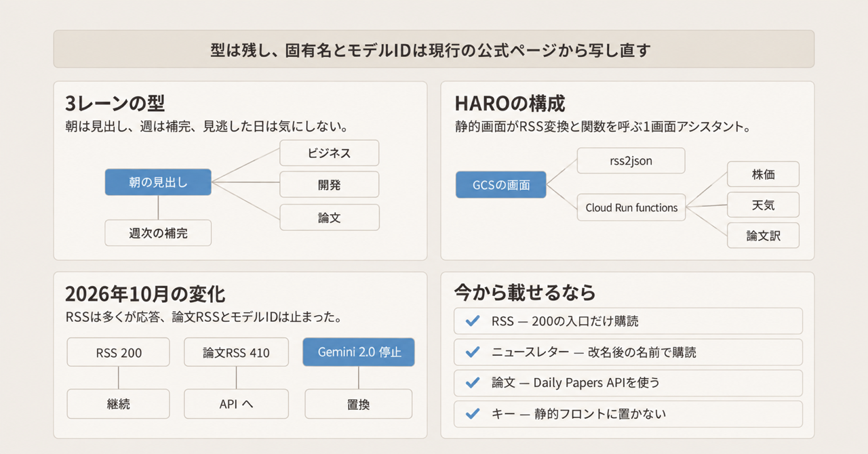The width and height of the screenshot is (868, 454).
Task: Click the 2026年10月の変化 heading
Action: click(x=146, y=295)
